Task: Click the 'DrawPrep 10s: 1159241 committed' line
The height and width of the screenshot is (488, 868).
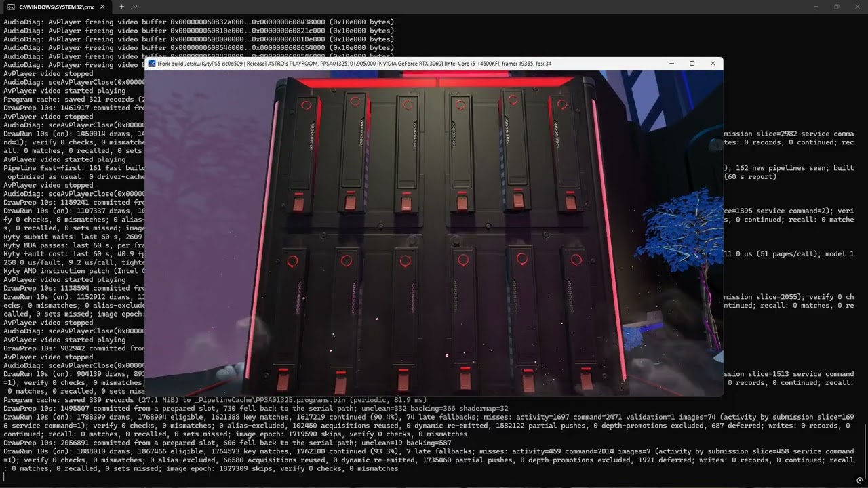Action: 74,202
